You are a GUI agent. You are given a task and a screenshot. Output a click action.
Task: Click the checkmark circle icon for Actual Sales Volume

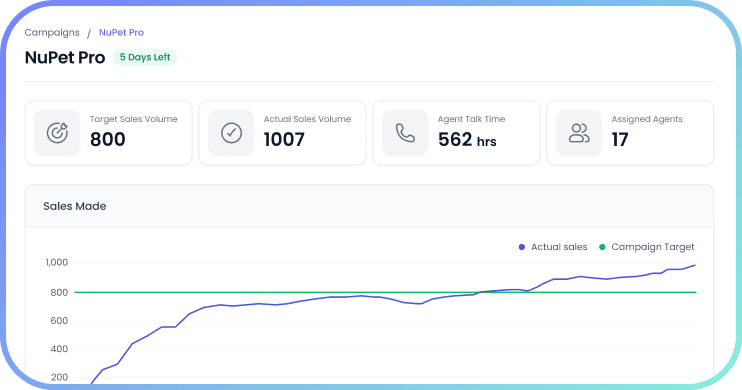point(231,133)
